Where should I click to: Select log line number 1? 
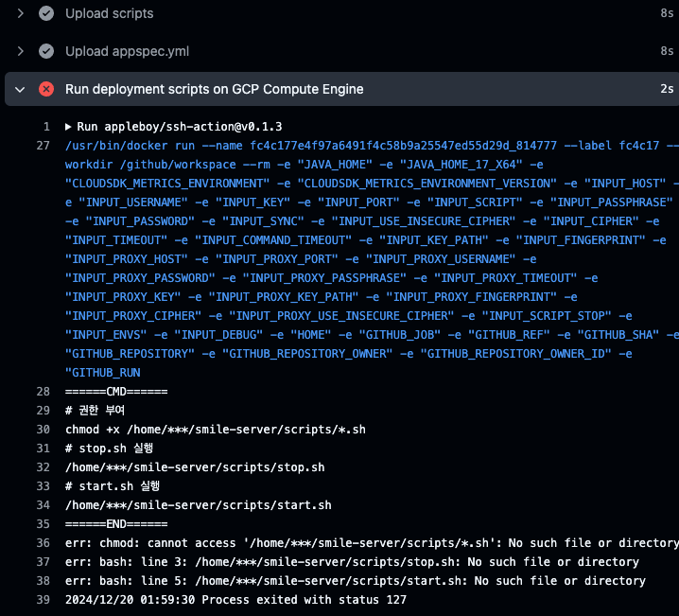click(46, 127)
